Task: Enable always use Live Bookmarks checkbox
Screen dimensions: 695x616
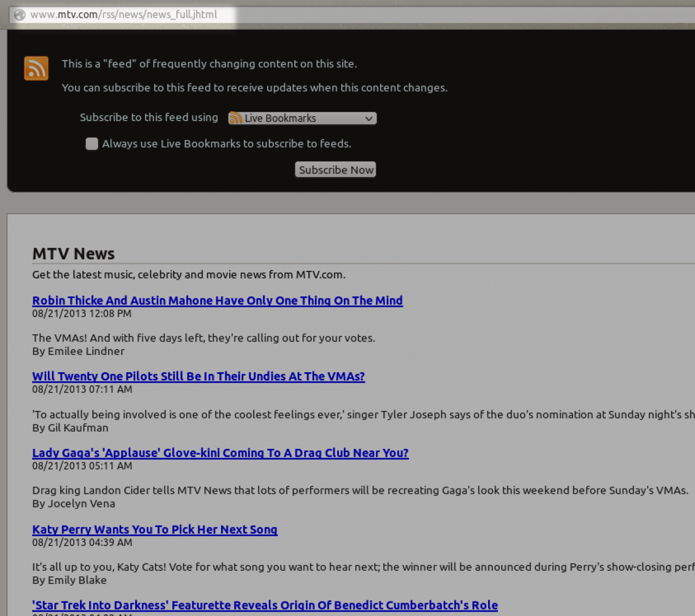Action: point(92,144)
